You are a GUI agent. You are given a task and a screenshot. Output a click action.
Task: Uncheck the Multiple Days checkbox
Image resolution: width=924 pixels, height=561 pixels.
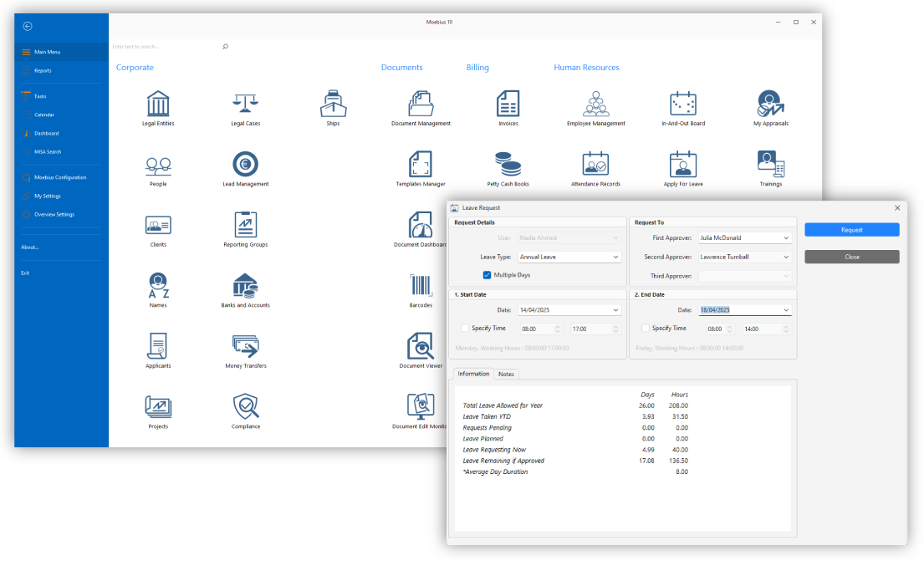487,275
